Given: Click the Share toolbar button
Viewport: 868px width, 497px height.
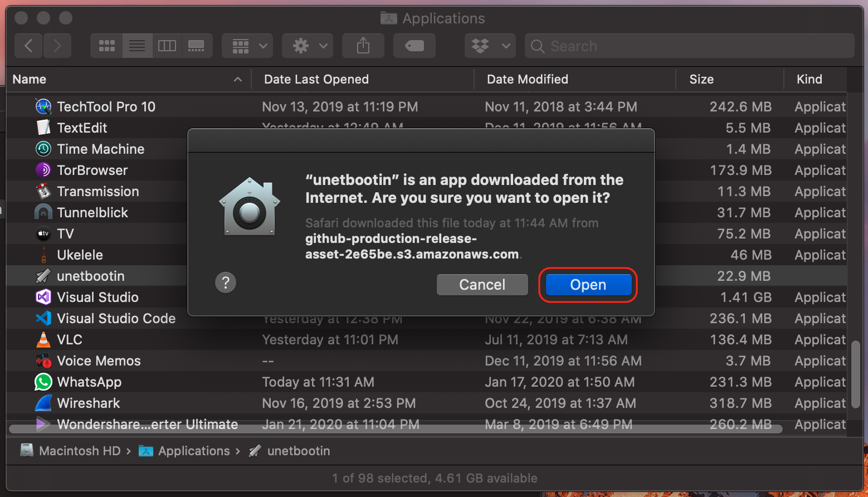Looking at the screenshot, I should coord(363,46).
